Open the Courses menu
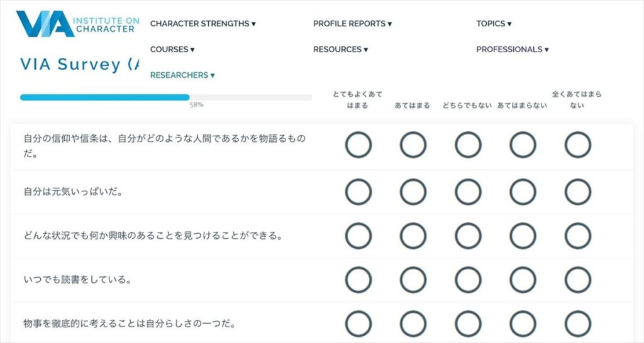 172,49
